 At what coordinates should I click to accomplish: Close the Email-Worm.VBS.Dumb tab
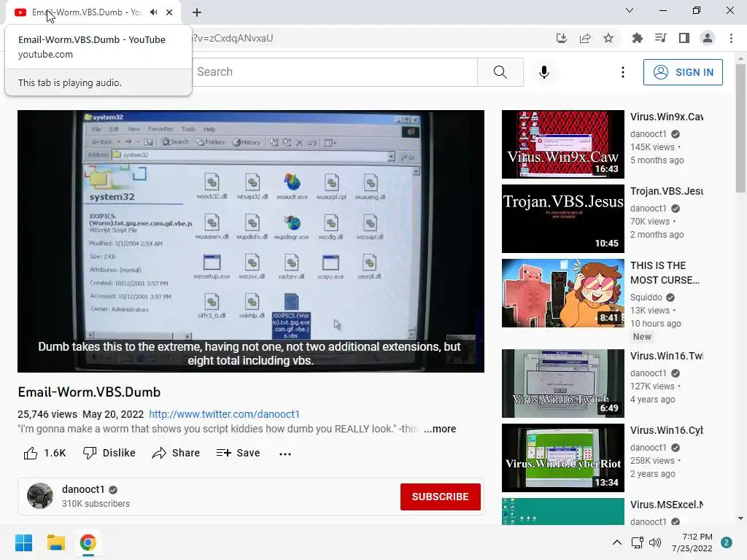pyautogui.click(x=169, y=12)
